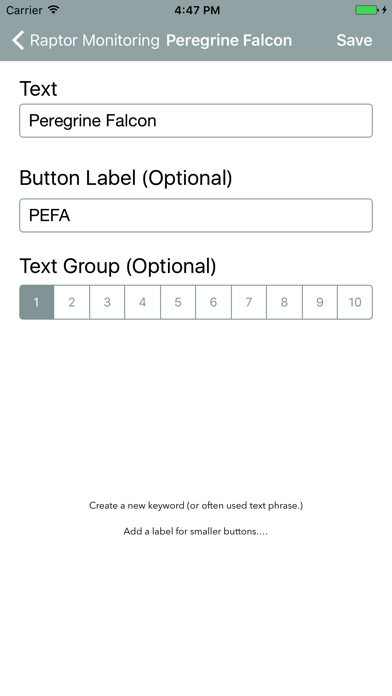Pick text group 10
This screenshot has height=696, width=392.
coord(355,302)
